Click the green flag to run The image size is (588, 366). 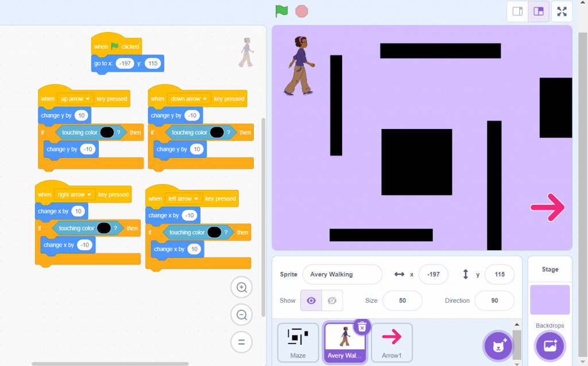(x=281, y=11)
